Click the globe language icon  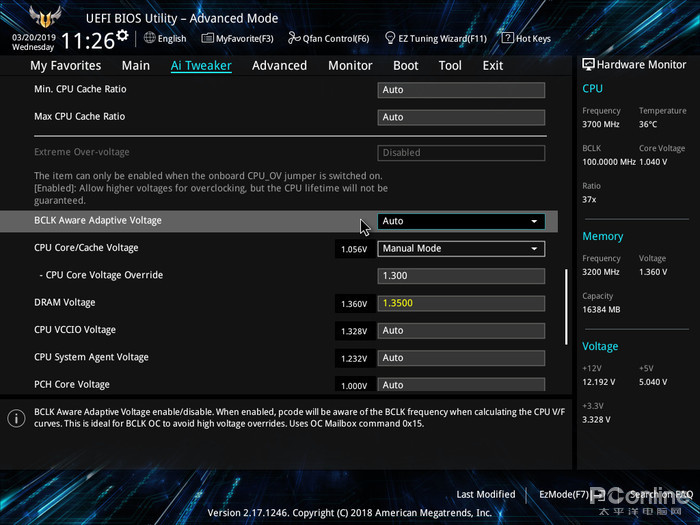click(150, 38)
